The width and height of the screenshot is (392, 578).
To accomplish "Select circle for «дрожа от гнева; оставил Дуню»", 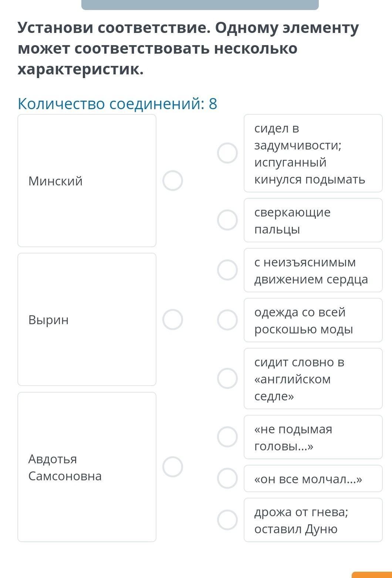I will click(x=227, y=520).
